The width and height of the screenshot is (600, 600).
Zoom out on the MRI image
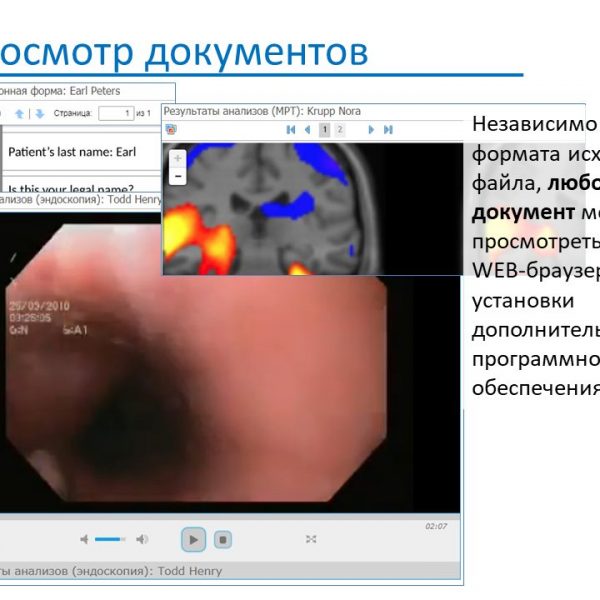coord(178,176)
